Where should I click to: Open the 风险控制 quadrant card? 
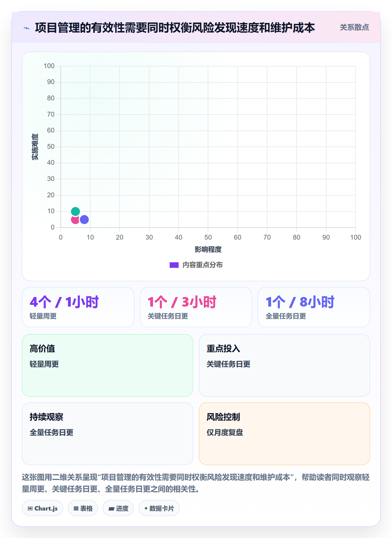pos(284,434)
